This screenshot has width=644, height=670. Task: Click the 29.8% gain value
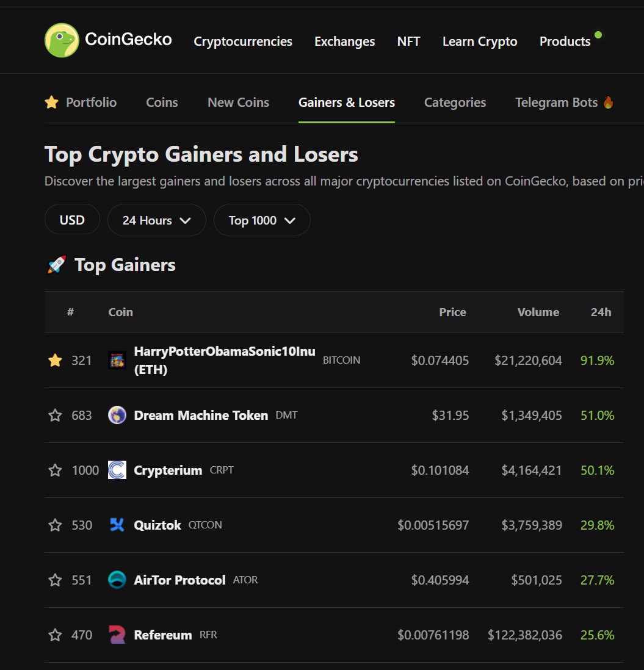click(x=598, y=525)
